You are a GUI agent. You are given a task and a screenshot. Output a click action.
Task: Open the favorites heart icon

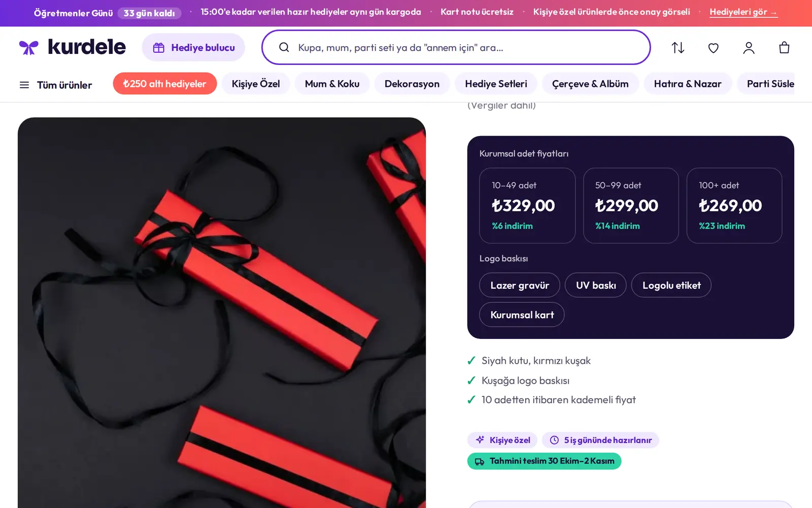pyautogui.click(x=714, y=48)
